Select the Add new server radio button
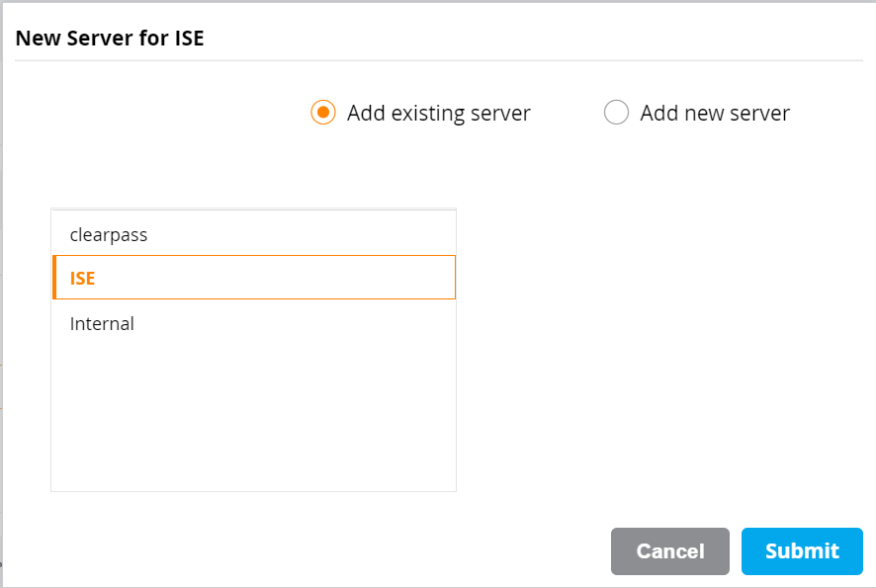Screen dimensions: 876x588 [616, 113]
